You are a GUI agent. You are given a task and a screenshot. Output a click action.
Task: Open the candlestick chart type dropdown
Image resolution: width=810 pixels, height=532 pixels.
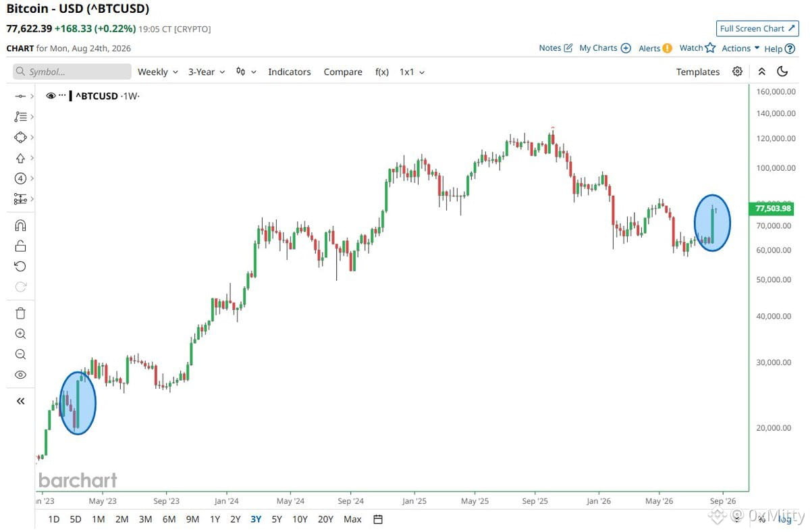click(x=246, y=72)
